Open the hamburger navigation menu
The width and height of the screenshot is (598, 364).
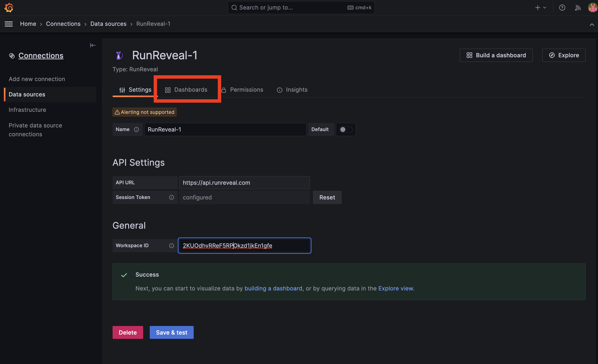pyautogui.click(x=9, y=24)
